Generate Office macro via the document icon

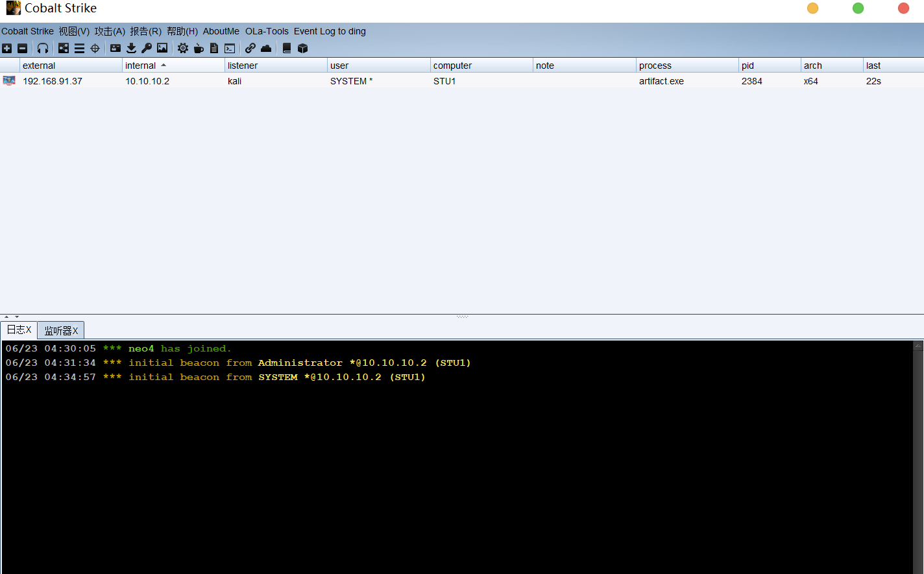pos(214,48)
